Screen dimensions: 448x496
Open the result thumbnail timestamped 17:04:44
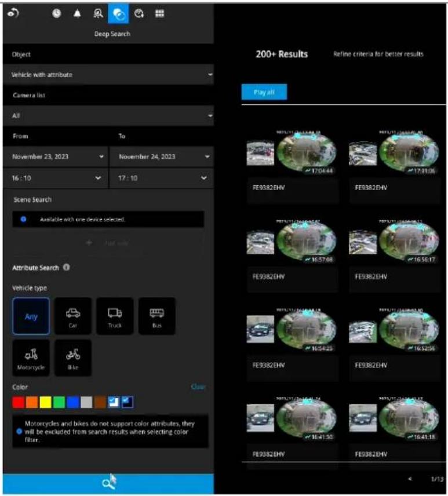click(x=292, y=153)
